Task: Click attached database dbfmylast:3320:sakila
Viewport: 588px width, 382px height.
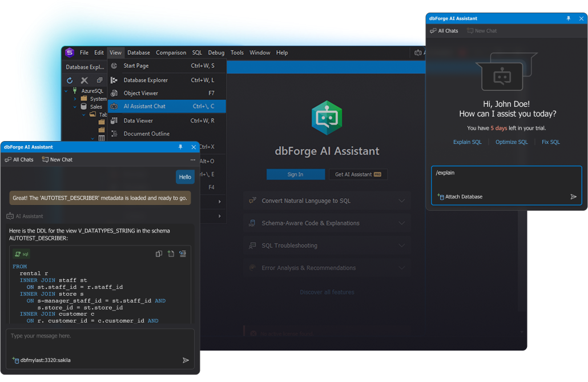Action: [x=41, y=360]
